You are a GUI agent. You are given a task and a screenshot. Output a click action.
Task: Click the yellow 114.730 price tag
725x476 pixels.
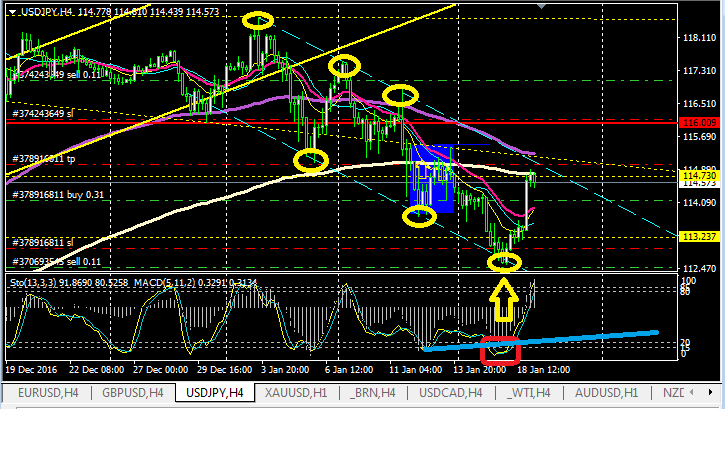[x=700, y=176]
